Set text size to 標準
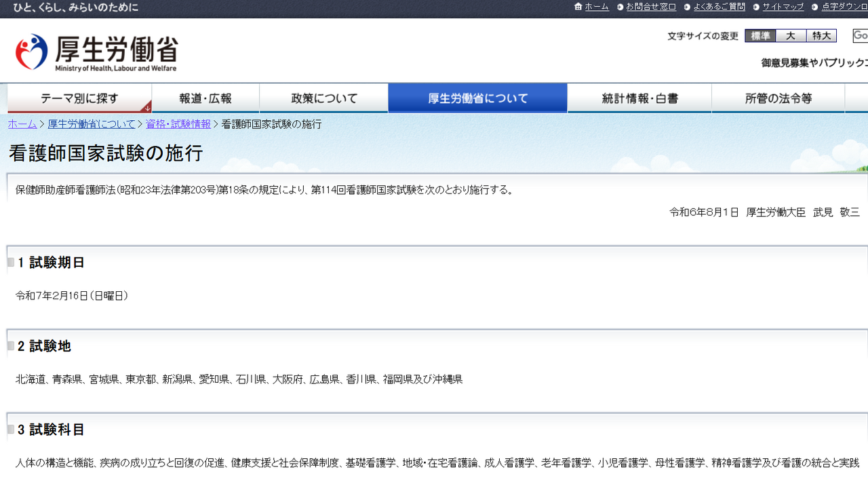 tap(760, 36)
